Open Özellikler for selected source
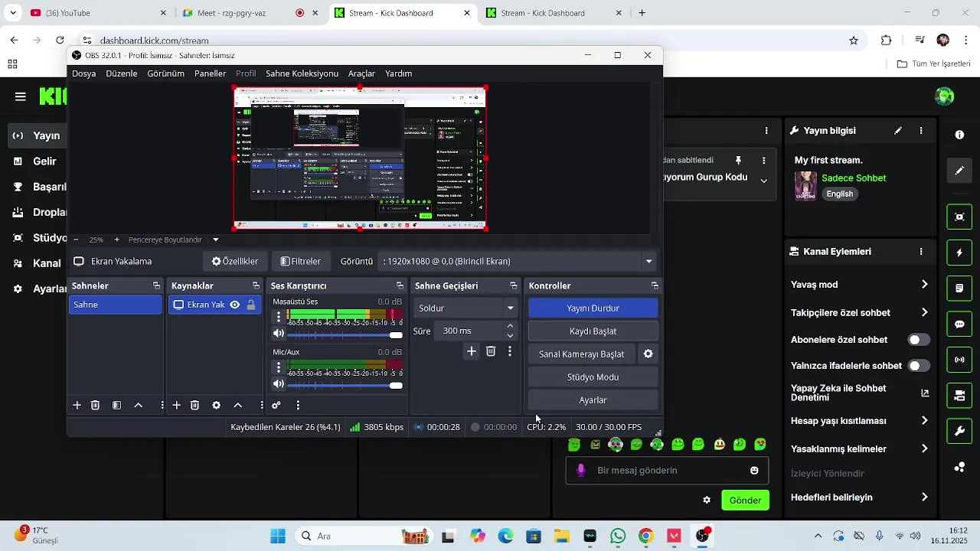 coord(235,261)
